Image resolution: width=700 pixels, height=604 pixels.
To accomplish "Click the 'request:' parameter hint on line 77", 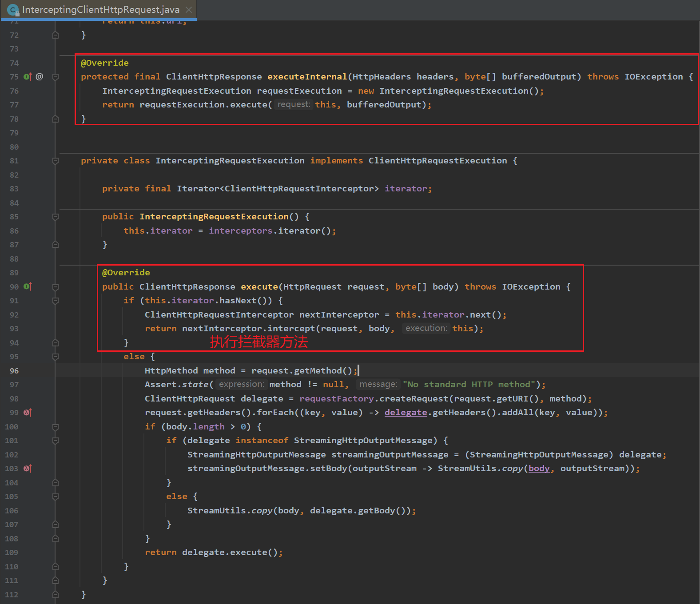I will pos(294,105).
